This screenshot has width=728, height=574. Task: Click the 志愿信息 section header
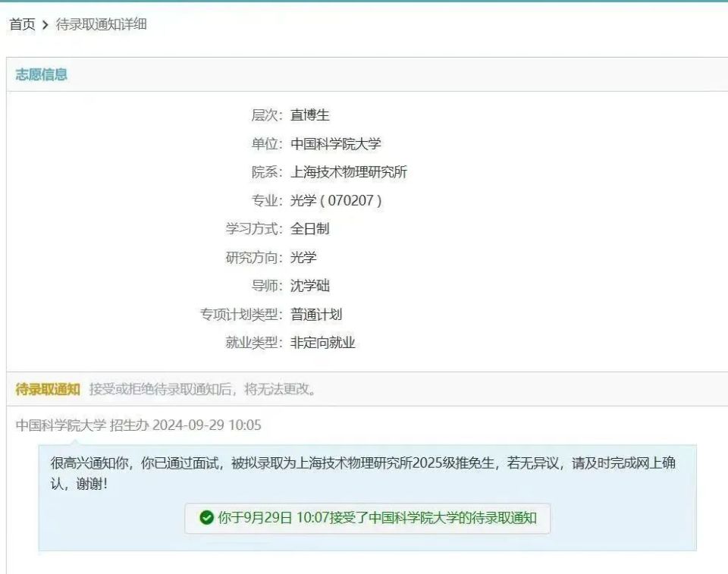pos(41,75)
